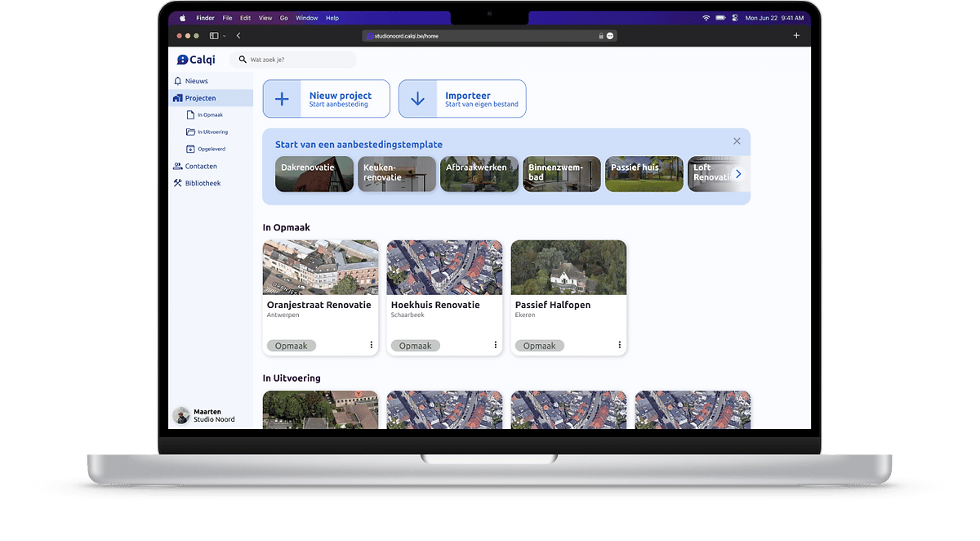The image size is (980, 541).
Task: Open options menu for Oranjestraat Renovatie
Action: tap(372, 345)
